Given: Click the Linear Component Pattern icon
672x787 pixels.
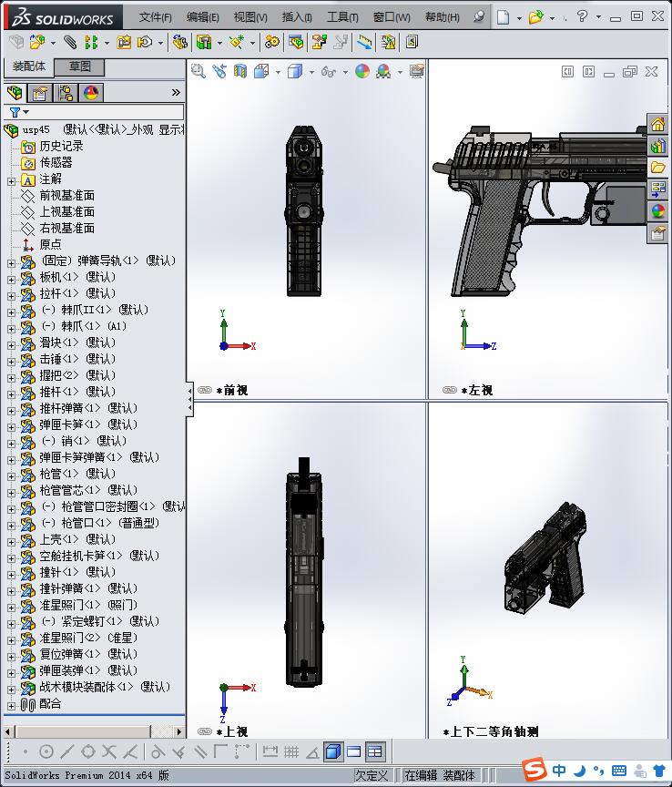Looking at the screenshot, I should [x=91, y=42].
